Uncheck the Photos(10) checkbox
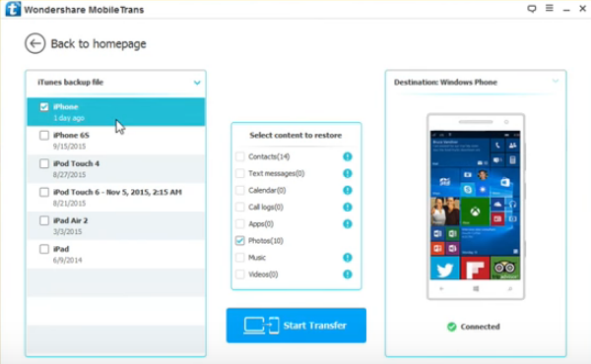591x364 pixels. click(x=239, y=241)
